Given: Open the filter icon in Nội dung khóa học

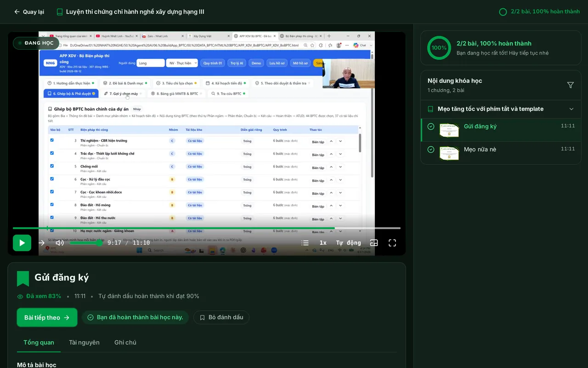Looking at the screenshot, I should 571,85.
